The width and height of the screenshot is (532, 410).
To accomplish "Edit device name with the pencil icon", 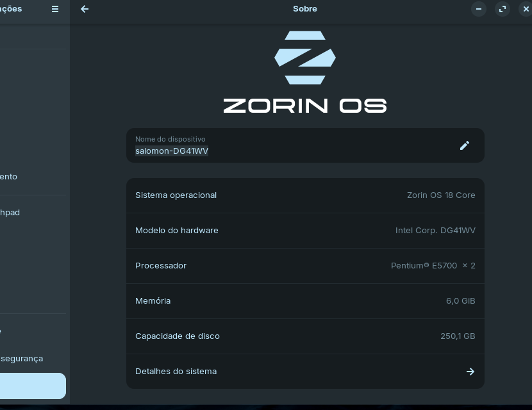I will coord(465,145).
